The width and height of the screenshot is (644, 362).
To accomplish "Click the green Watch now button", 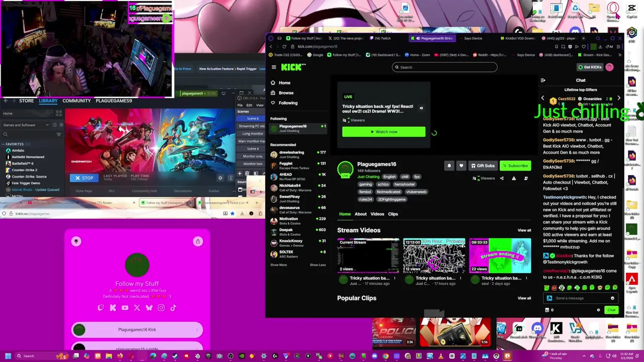I will (x=383, y=132).
